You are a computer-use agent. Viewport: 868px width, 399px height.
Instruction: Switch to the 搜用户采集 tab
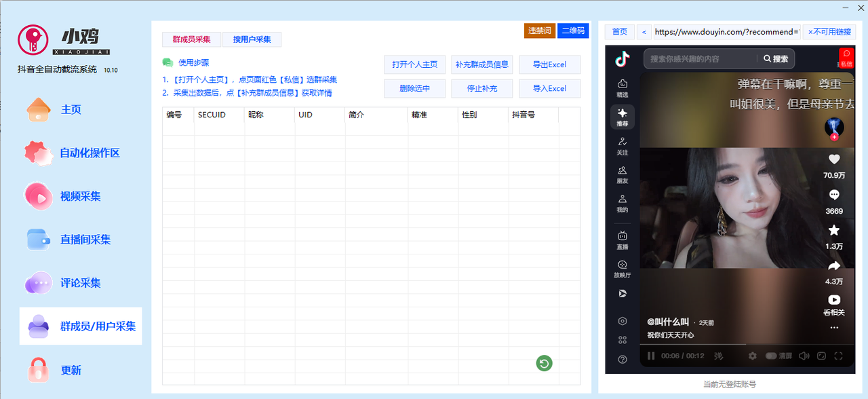pos(252,39)
